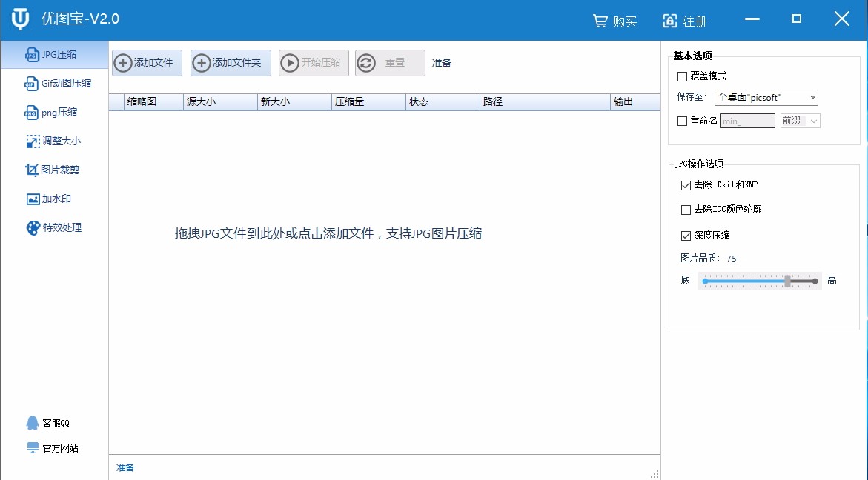868x480 pixels.
Task: Click the 路径 column header
Action: tap(546, 101)
